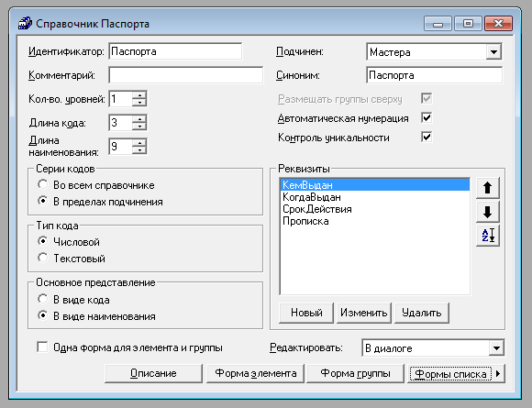This screenshot has width=532, height=408.
Task: Open the Подчинен dropdown list
Action: tap(493, 52)
